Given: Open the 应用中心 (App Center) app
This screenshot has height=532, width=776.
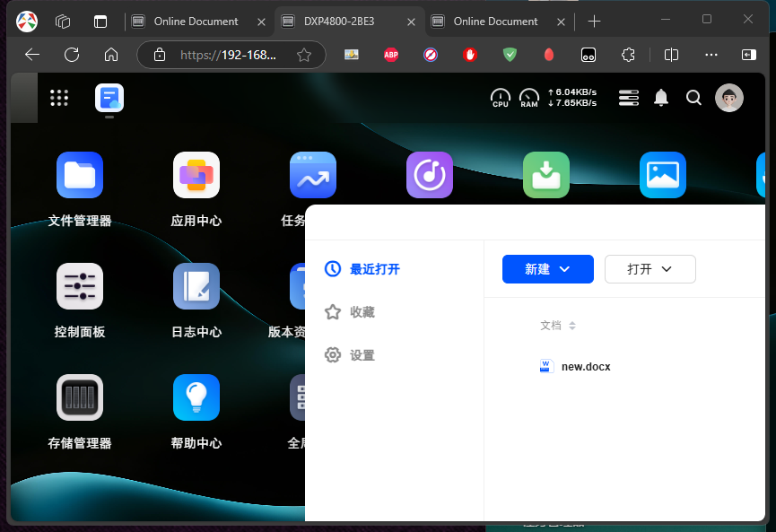Looking at the screenshot, I should point(196,175).
